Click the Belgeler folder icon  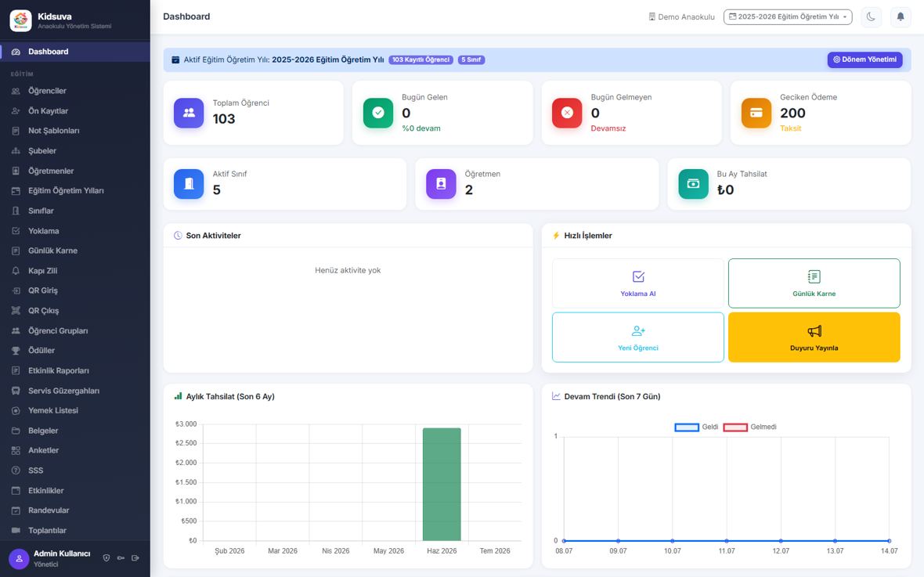[x=16, y=431]
